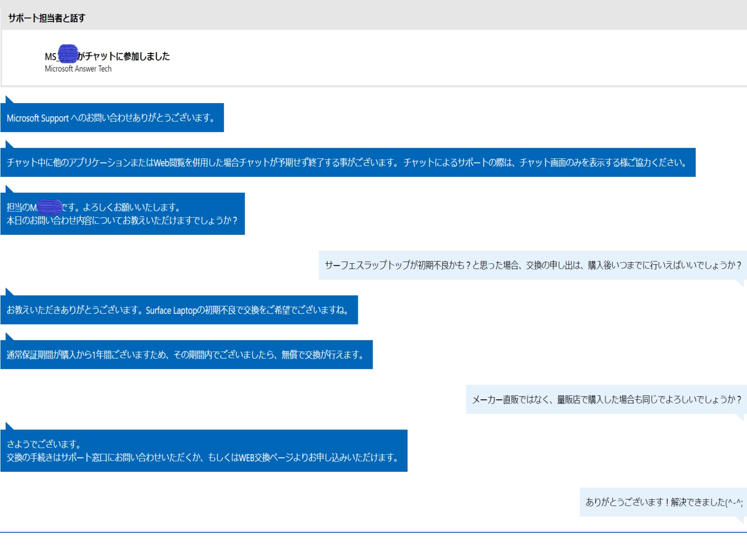Click the チャットに参加しました agent join notice
747x560 pixels.
[x=124, y=56]
